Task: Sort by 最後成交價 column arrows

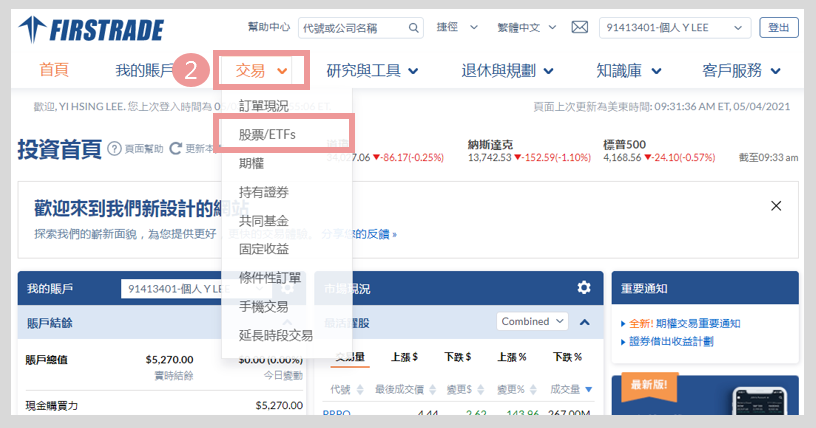Action: click(432, 389)
